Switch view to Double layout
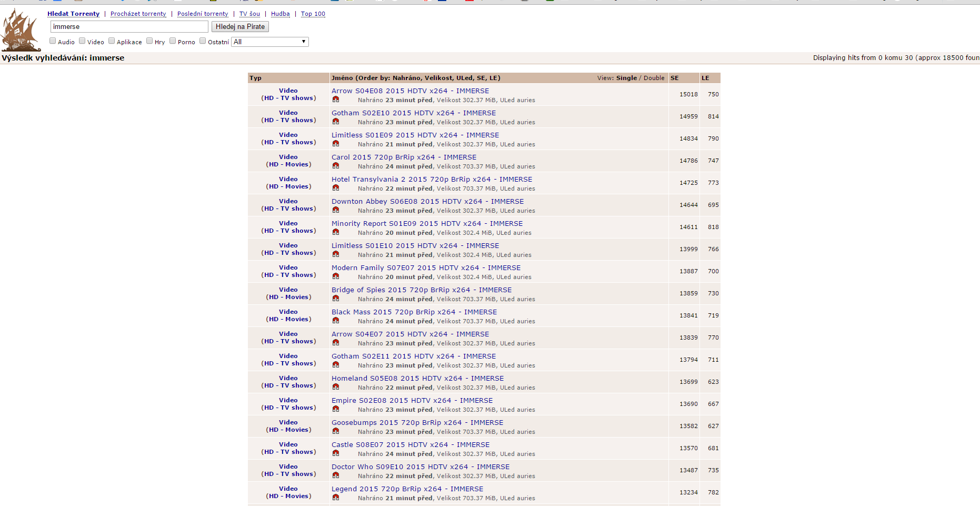Viewport: 980px width, 506px height. click(654, 78)
